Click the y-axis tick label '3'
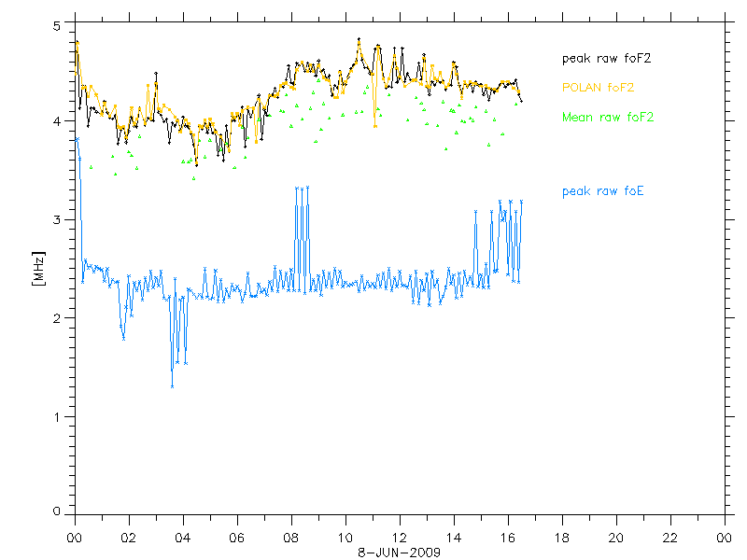This screenshot has height=560, width=747. point(57,220)
